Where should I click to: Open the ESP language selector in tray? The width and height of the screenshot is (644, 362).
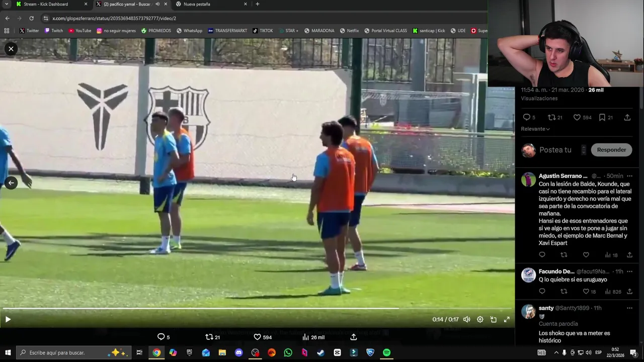[598, 352]
